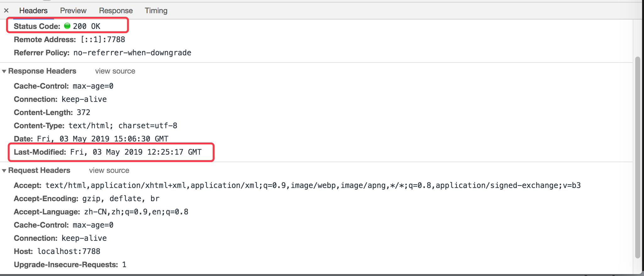
Task: Click view source beside Request Headers
Action: 109,171
